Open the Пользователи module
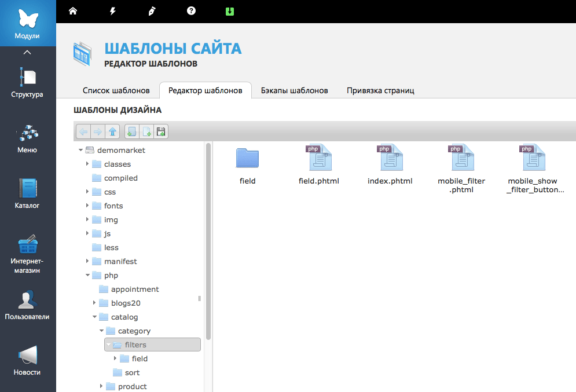 [27, 305]
